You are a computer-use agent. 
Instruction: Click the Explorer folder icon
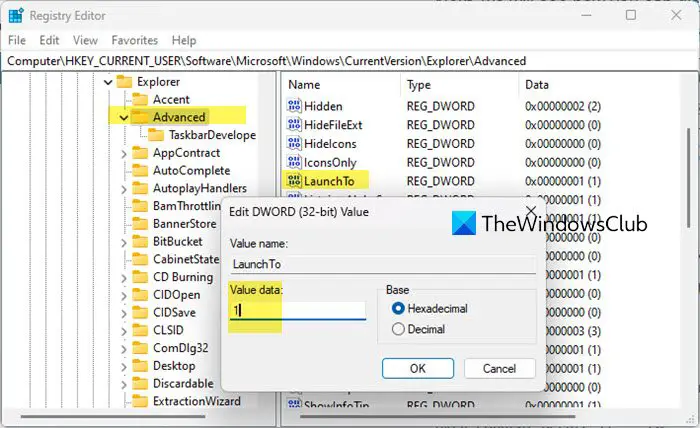click(x=124, y=82)
